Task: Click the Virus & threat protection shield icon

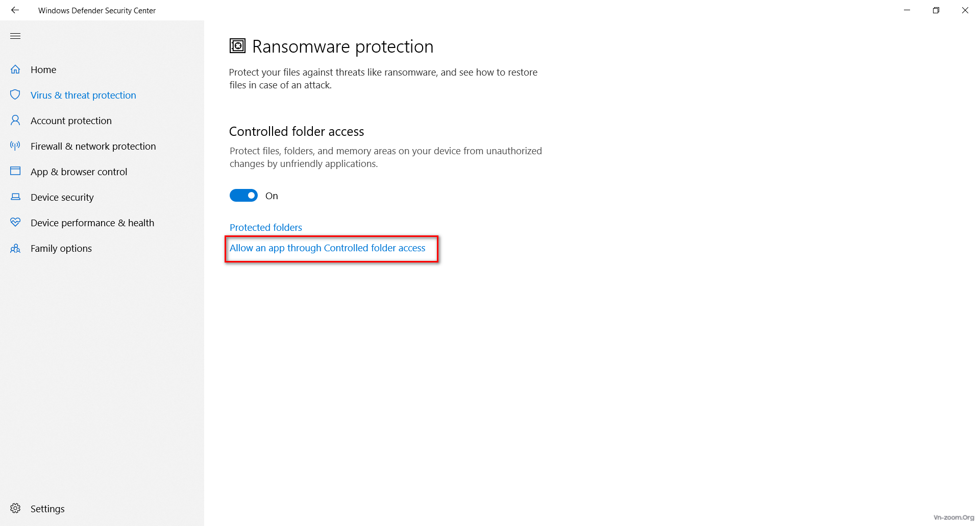Action: (15, 94)
